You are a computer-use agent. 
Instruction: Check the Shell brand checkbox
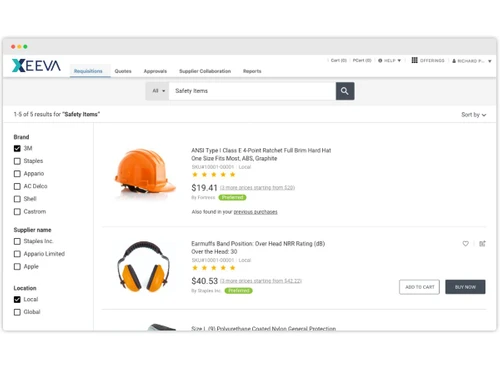(x=17, y=199)
